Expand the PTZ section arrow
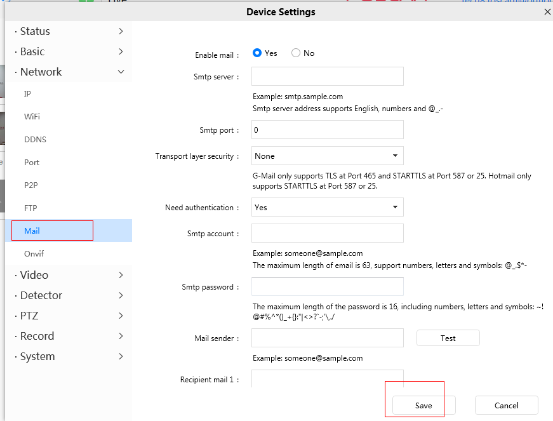 121,316
